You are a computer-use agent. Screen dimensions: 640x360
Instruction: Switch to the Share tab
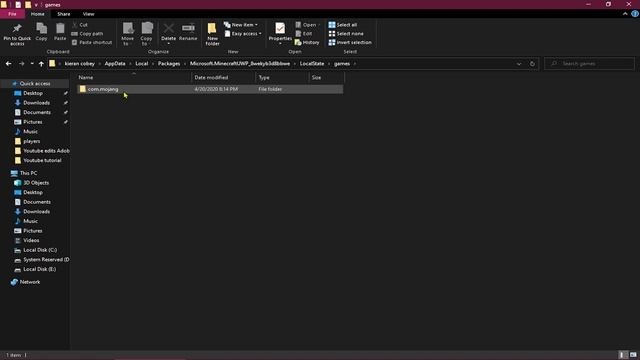[x=64, y=14]
